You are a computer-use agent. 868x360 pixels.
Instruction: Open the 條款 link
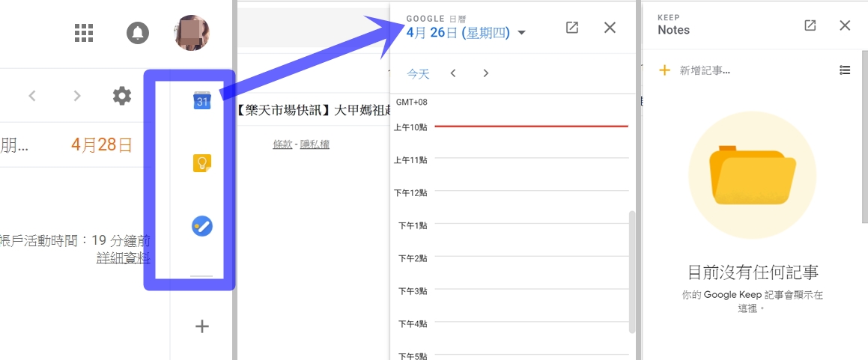click(x=282, y=144)
